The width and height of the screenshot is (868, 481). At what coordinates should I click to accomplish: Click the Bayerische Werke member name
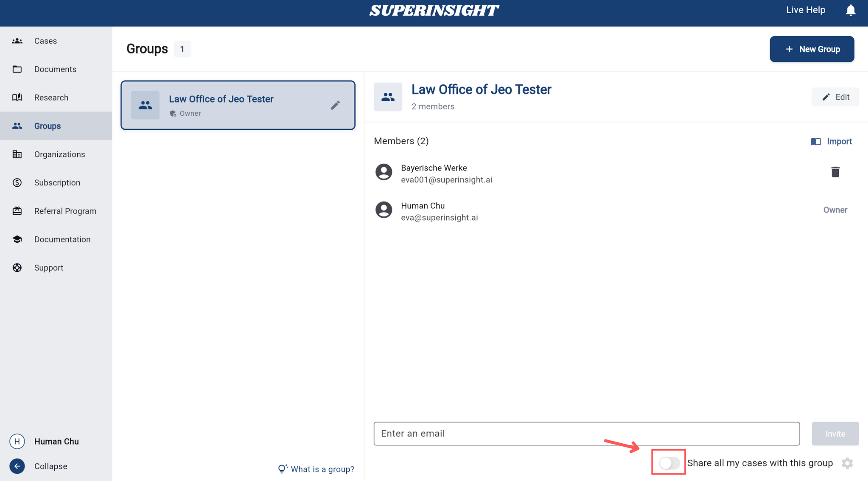coord(434,168)
